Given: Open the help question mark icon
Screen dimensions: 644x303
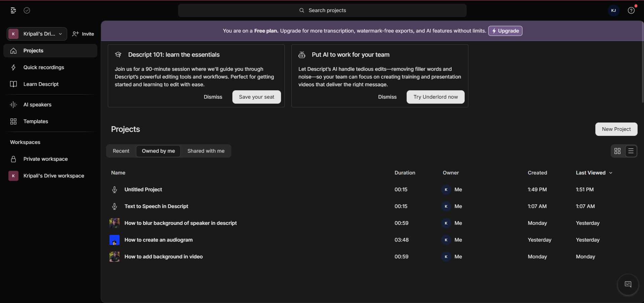Looking at the screenshot, I should click(631, 10).
